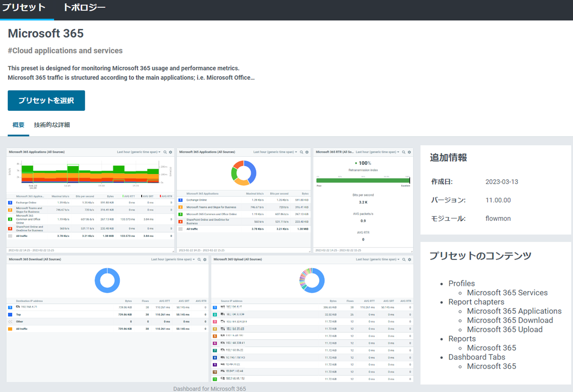Click the search icon in Microsoft 365 RTR widget
The width and height of the screenshot is (573, 392).
pyautogui.click(x=404, y=152)
